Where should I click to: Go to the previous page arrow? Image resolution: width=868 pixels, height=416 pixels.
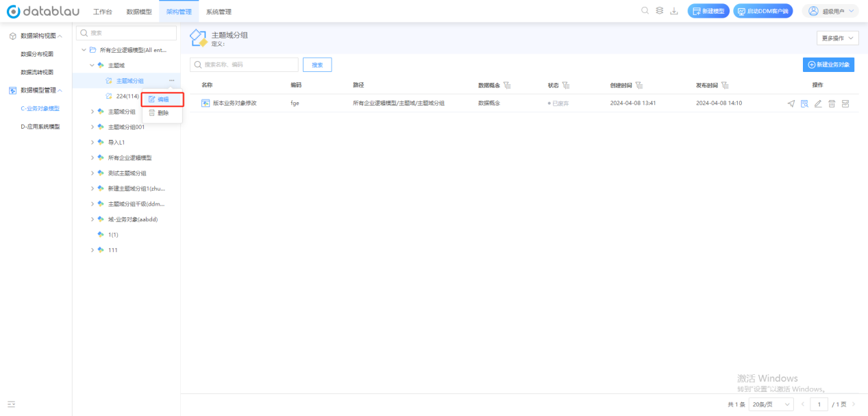pyautogui.click(x=803, y=404)
